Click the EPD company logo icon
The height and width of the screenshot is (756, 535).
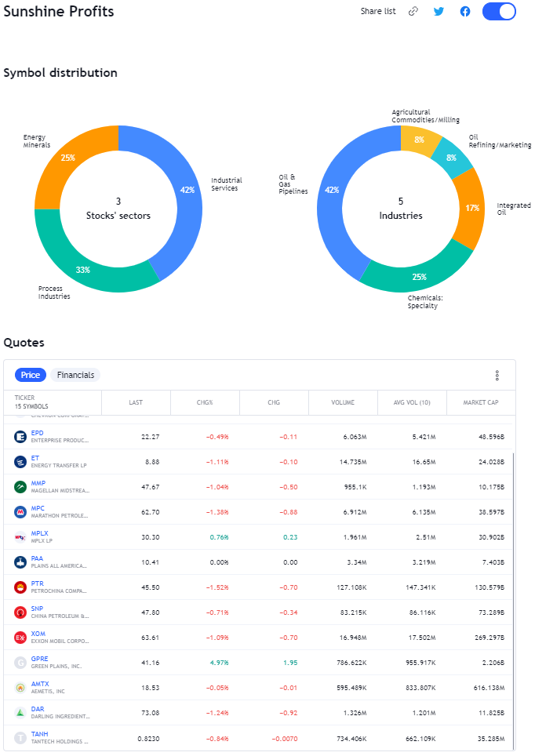(x=20, y=437)
